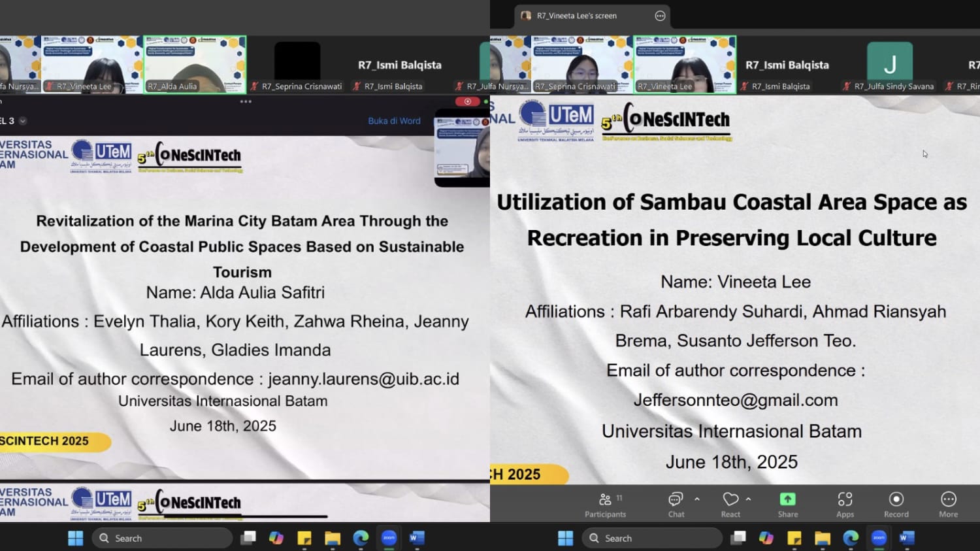
Task: Expand the chevron next to React
Action: tap(748, 499)
